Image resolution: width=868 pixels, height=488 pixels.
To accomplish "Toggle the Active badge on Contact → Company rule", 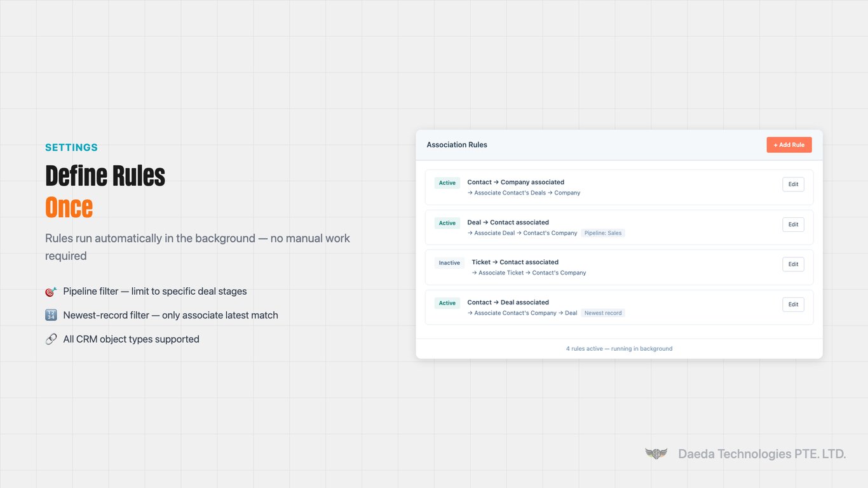I will [x=447, y=182].
